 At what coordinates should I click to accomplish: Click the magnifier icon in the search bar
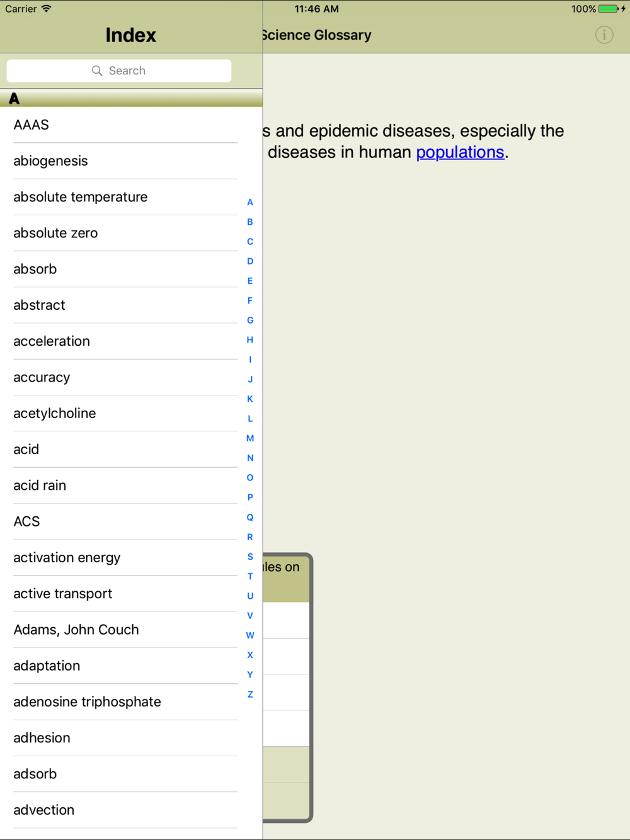(x=97, y=71)
